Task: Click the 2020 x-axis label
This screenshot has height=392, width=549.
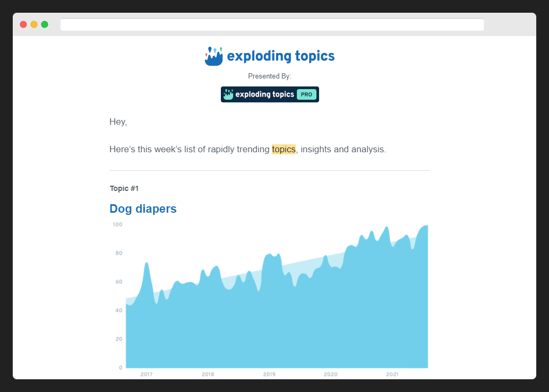Action: point(330,374)
